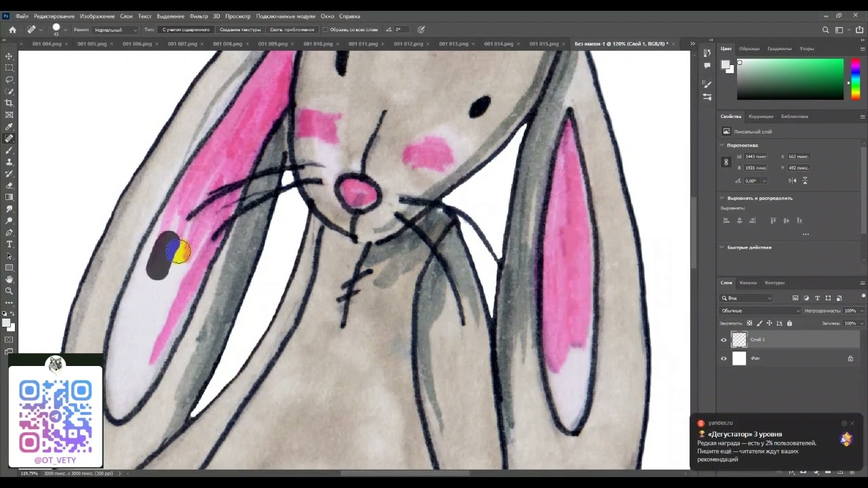
Task: Collapse the 'Быстрые действия' section
Action: (x=722, y=247)
